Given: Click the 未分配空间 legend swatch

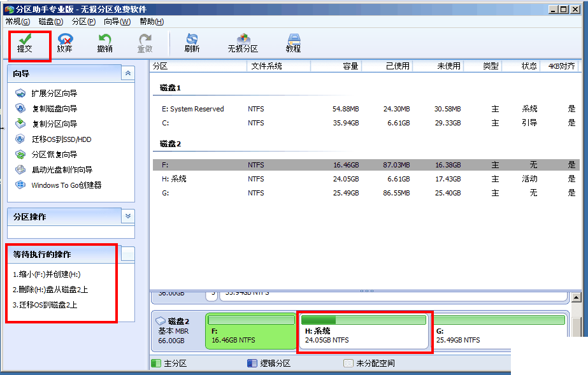Looking at the screenshot, I should 348,364.
